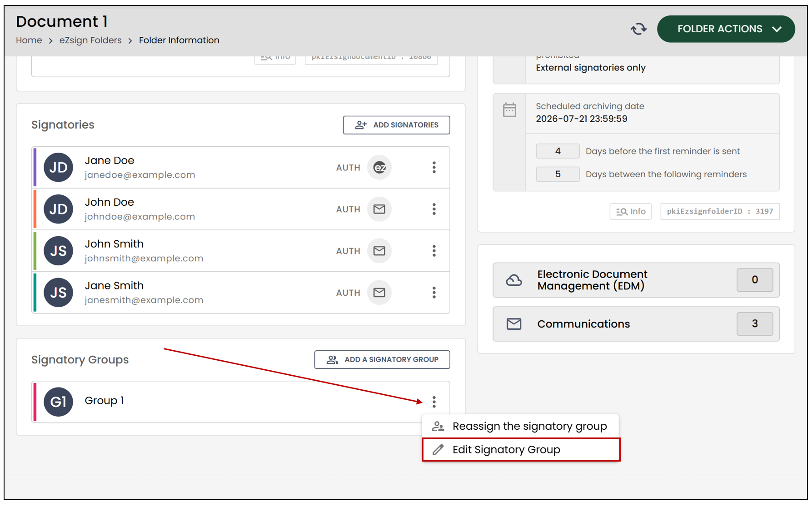
Task: Click the folder Info button
Action: pos(630,211)
